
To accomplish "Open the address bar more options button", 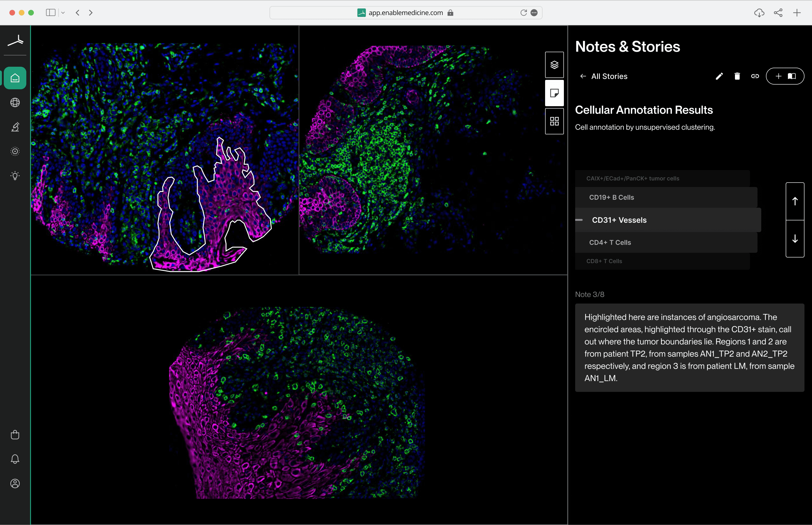I will [534, 13].
